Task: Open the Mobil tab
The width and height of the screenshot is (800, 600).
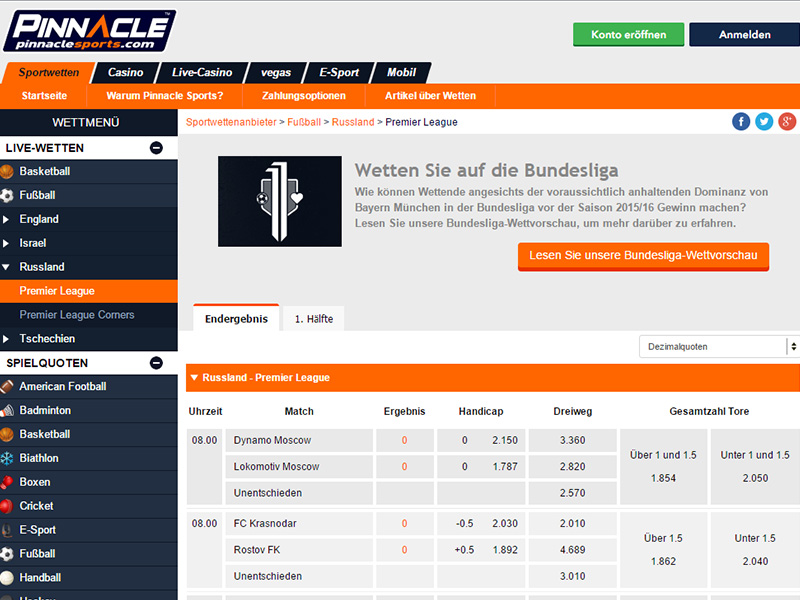Action: pyautogui.click(x=402, y=72)
